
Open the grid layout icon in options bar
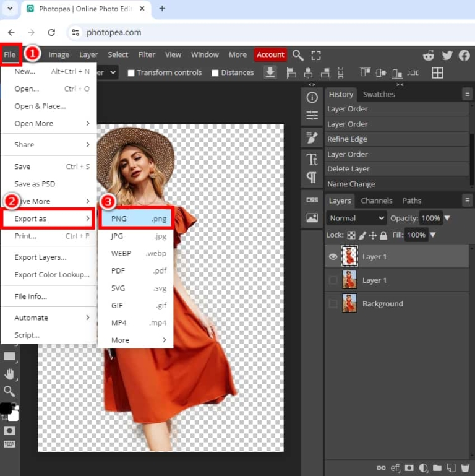pyautogui.click(x=437, y=73)
